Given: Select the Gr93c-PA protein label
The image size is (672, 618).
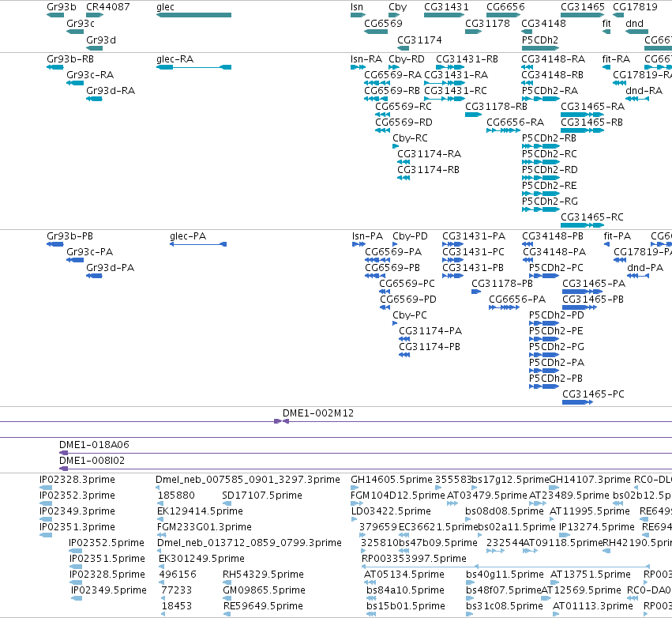Looking at the screenshot, I should pyautogui.click(x=89, y=252).
